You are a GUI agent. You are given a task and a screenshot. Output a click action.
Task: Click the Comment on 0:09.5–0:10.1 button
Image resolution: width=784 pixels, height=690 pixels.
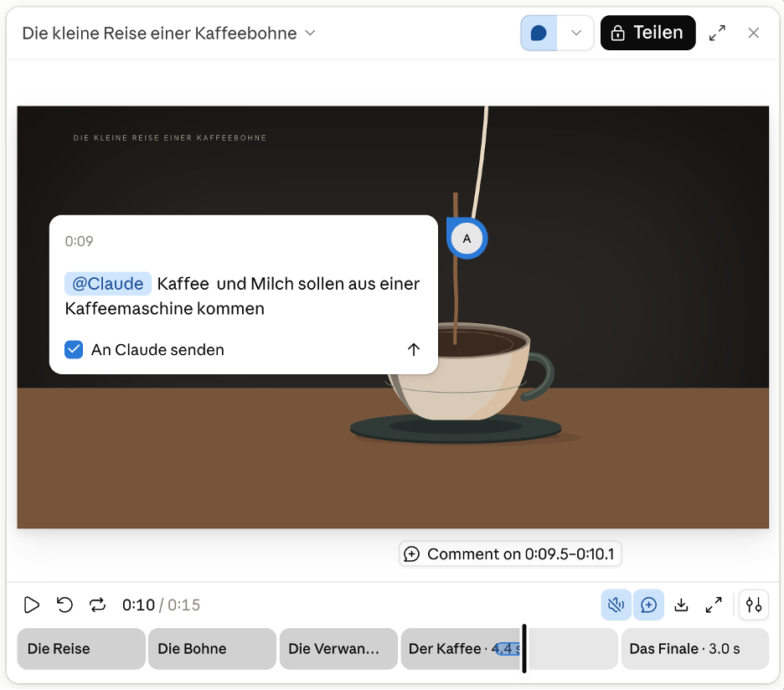[x=510, y=554]
